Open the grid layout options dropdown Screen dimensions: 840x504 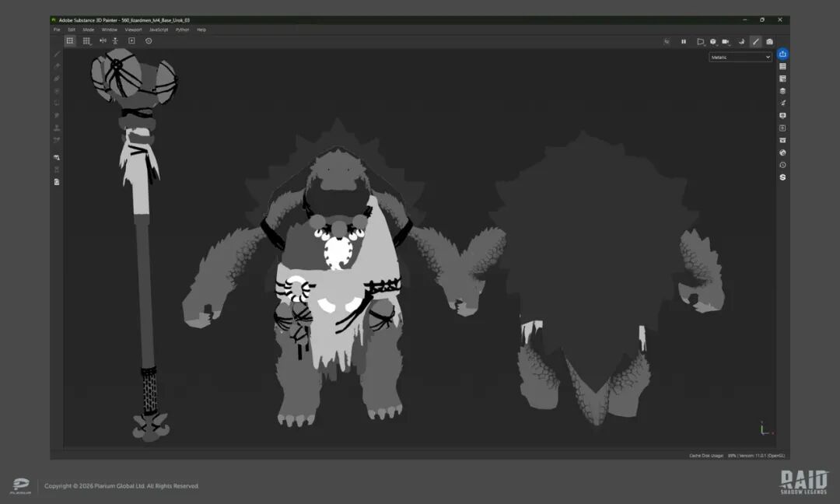86,40
